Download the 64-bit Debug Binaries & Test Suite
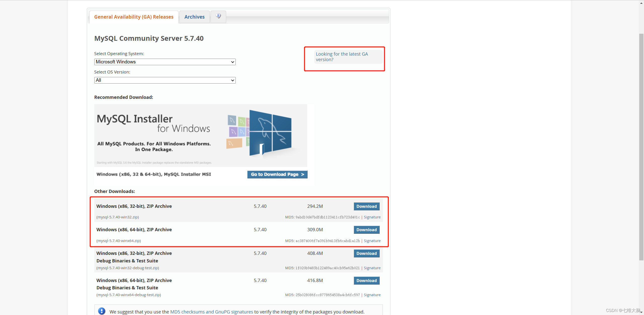 point(366,281)
